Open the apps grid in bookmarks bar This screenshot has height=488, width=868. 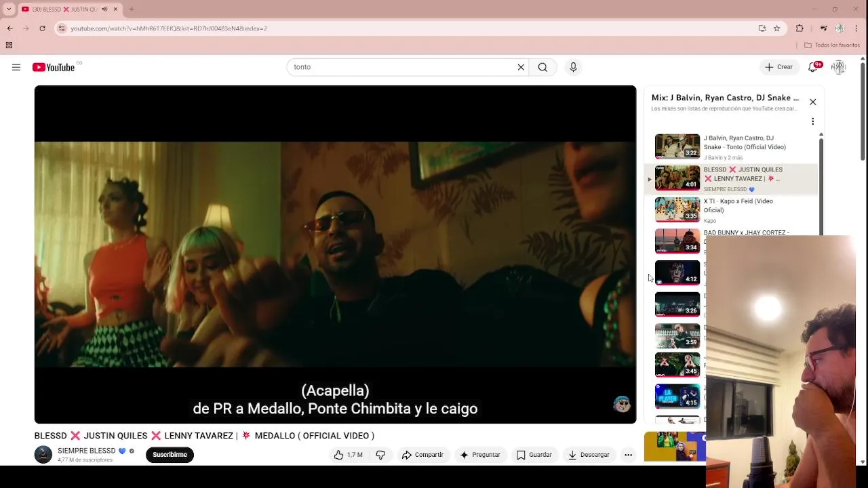[9, 45]
